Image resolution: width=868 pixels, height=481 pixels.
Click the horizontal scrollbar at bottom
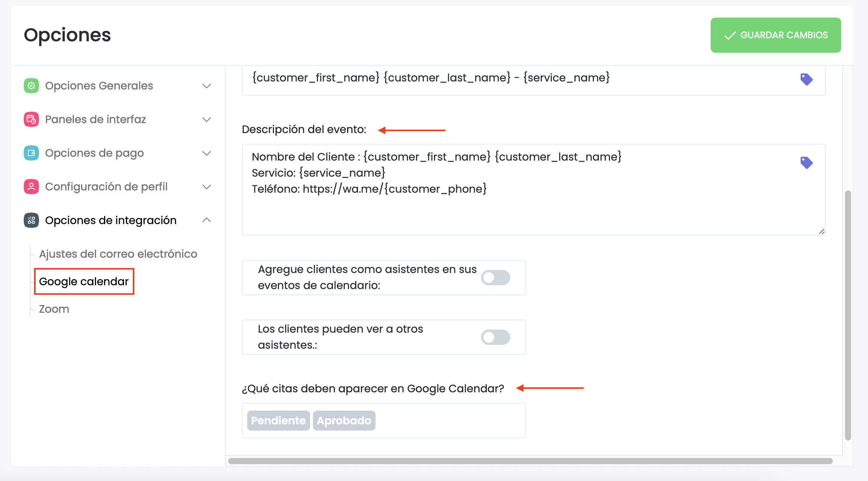pos(530,461)
